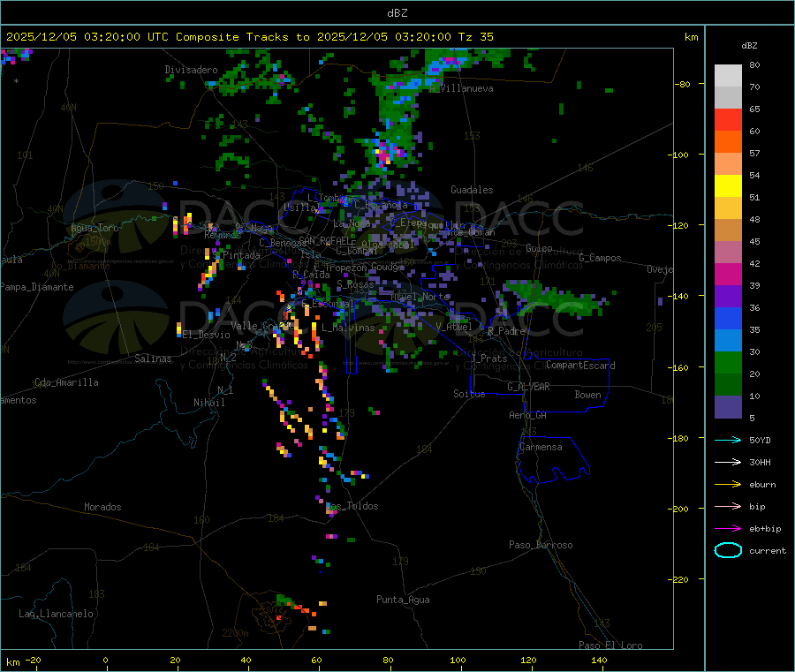Click the '140' tick on bottom km axis
The width and height of the screenshot is (795, 672).
[599, 660]
